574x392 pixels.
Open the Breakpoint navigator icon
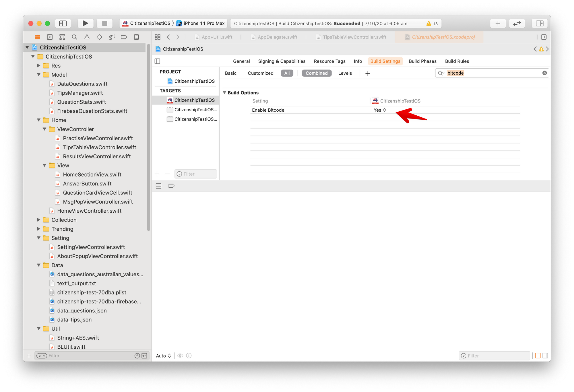[124, 37]
